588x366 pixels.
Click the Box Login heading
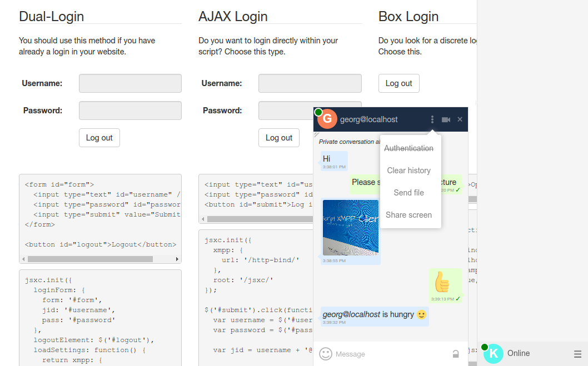click(408, 17)
